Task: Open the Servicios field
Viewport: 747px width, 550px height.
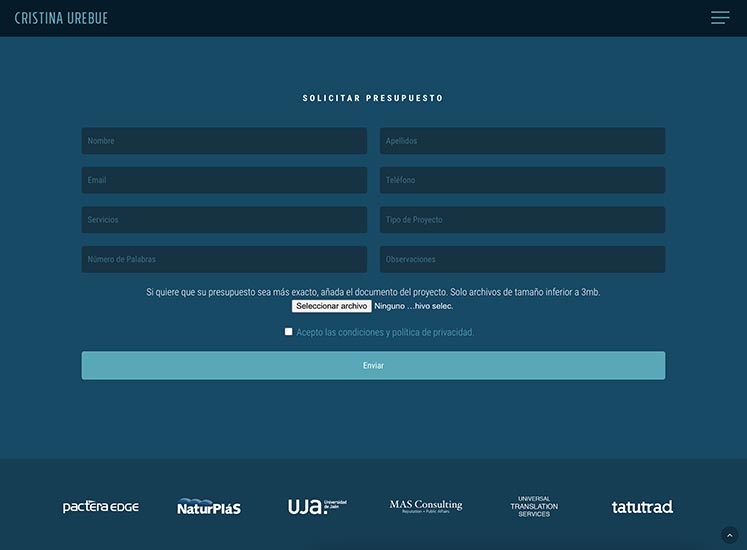Action: pos(224,220)
